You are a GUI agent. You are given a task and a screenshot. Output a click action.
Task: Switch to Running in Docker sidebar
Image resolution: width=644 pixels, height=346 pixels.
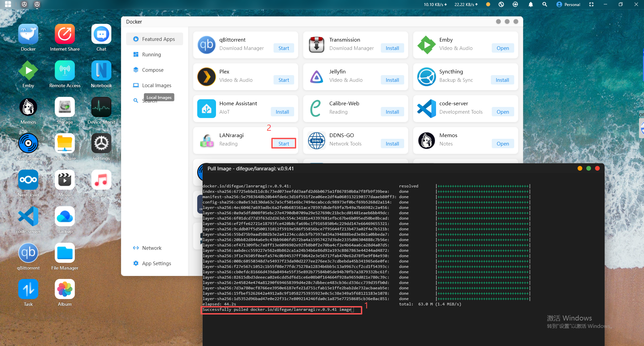coord(155,54)
